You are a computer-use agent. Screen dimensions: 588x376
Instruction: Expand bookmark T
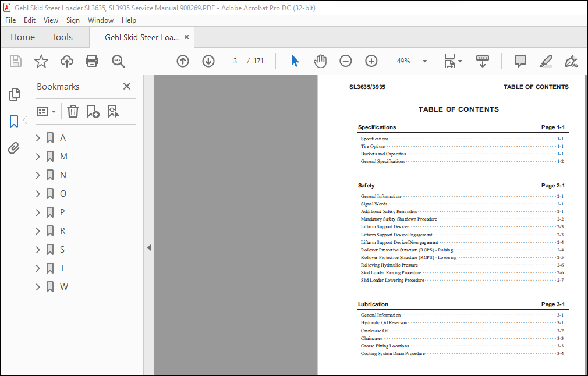tap(38, 268)
